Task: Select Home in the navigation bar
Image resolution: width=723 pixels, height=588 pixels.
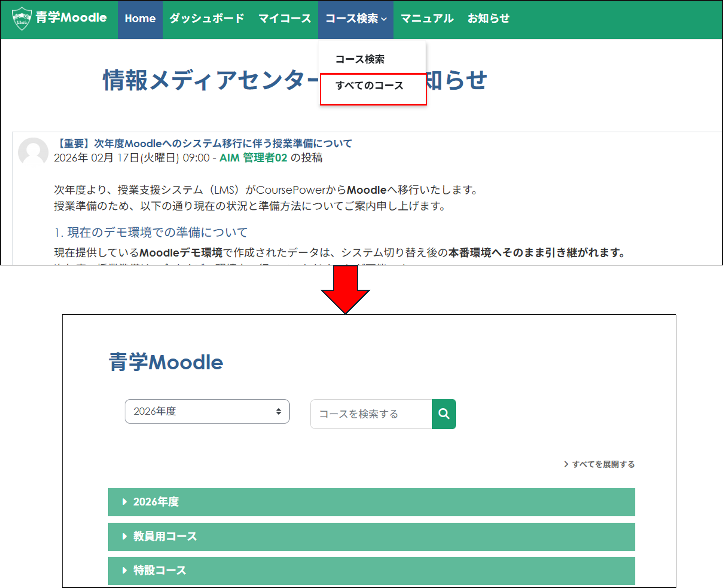Action: (x=140, y=19)
